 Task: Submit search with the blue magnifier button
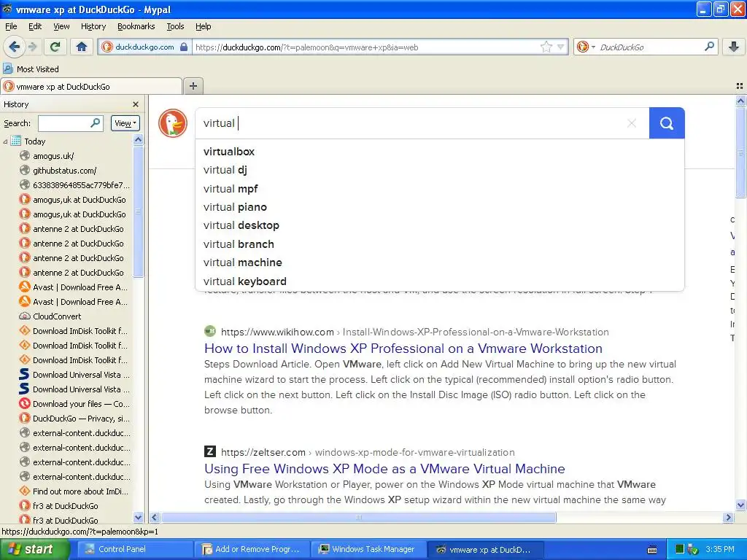tap(667, 123)
